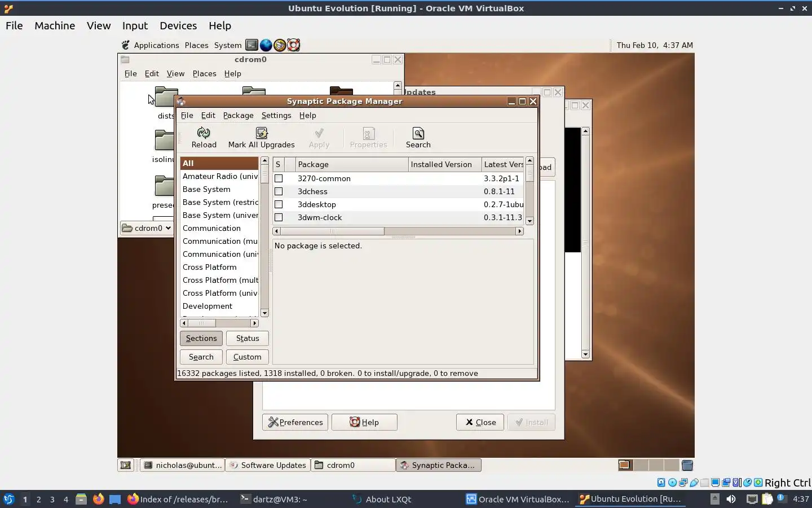Open the trash icon in guest bottom panel
The height and width of the screenshot is (508, 812).
click(x=687, y=465)
